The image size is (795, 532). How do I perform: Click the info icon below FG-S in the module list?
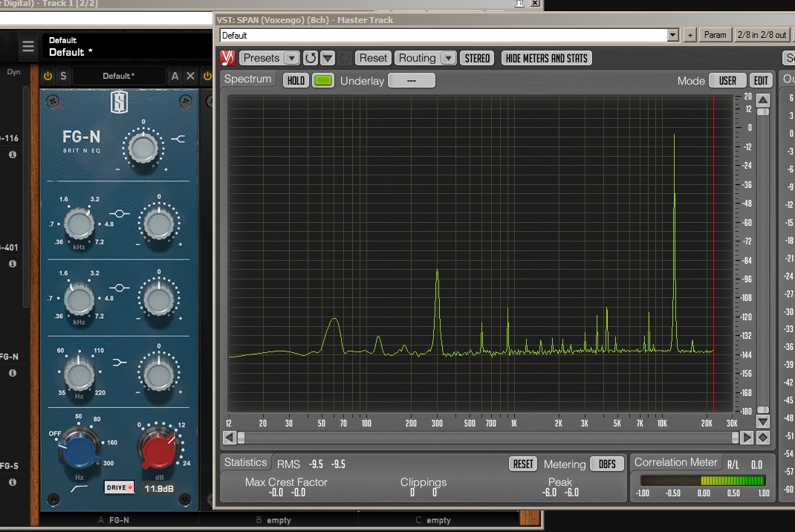pyautogui.click(x=12, y=482)
